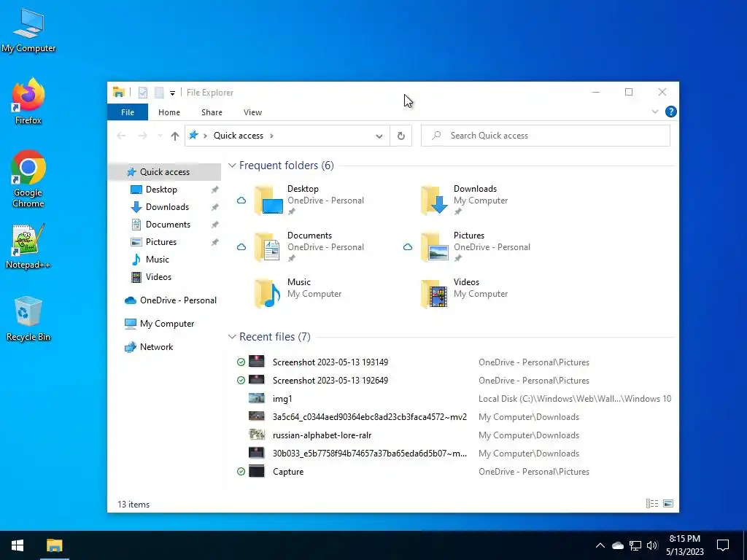
Task: Collapse the Frequent folders section
Action: coord(232,166)
